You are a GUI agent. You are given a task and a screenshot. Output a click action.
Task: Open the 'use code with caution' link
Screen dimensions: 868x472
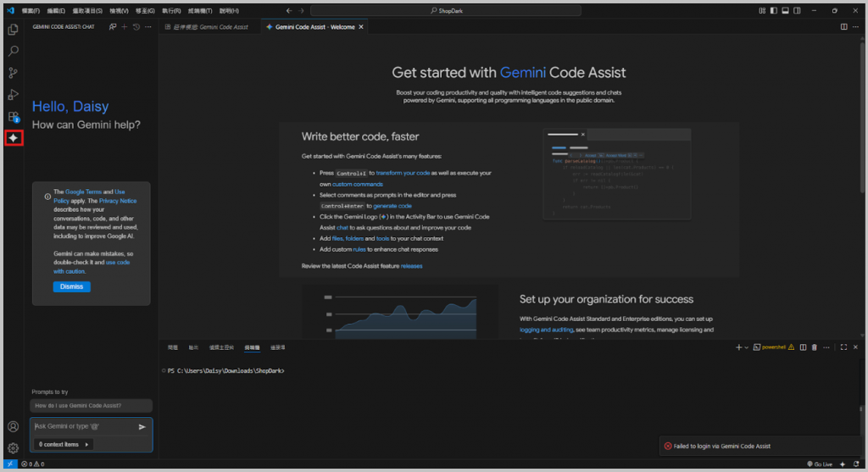click(x=92, y=267)
